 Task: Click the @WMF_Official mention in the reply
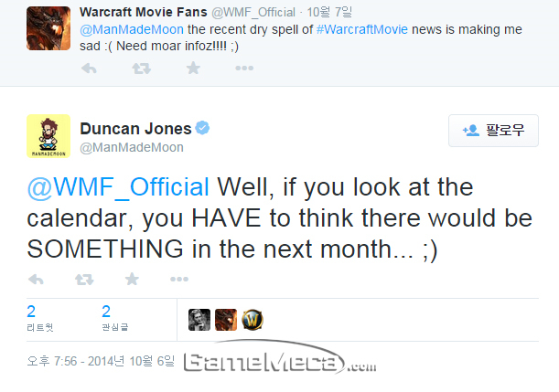point(119,187)
